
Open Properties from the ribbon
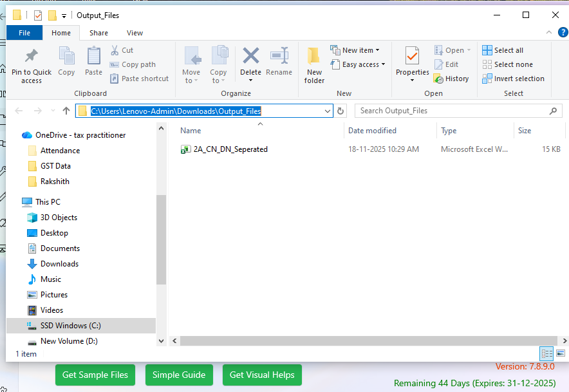412,62
